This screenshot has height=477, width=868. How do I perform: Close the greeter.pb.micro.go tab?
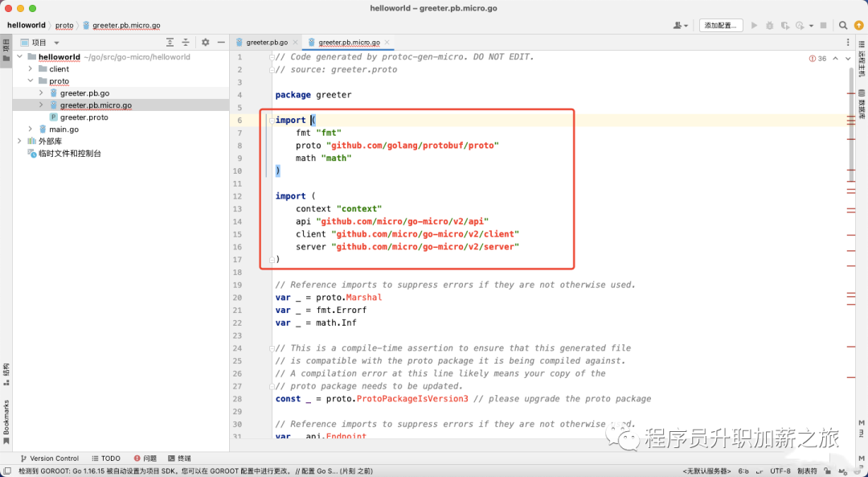[387, 42]
